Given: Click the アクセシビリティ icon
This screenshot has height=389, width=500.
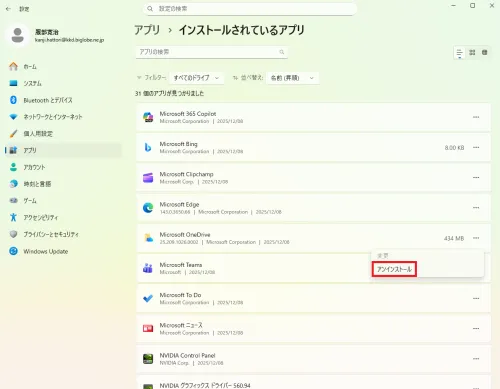Looking at the screenshot, I should (x=13, y=217).
